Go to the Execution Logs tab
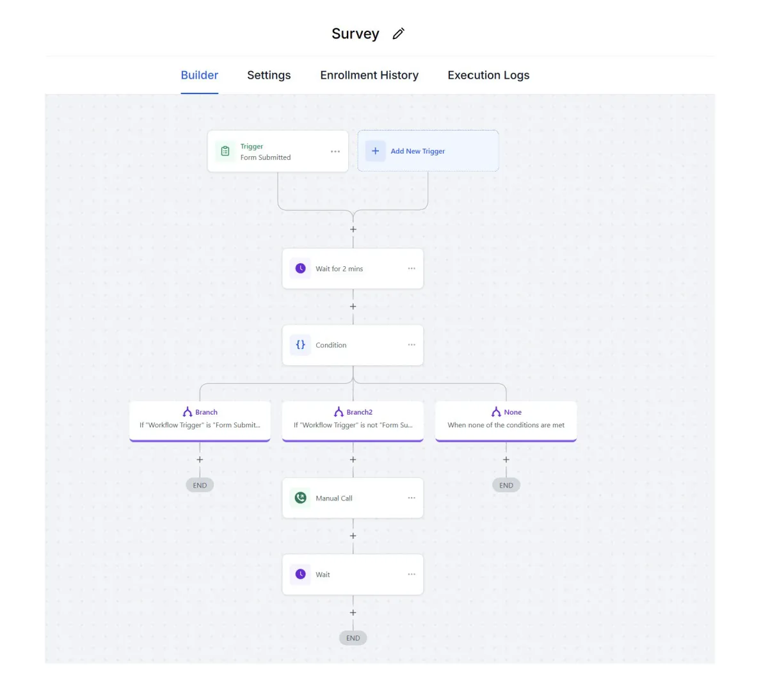 pos(488,76)
